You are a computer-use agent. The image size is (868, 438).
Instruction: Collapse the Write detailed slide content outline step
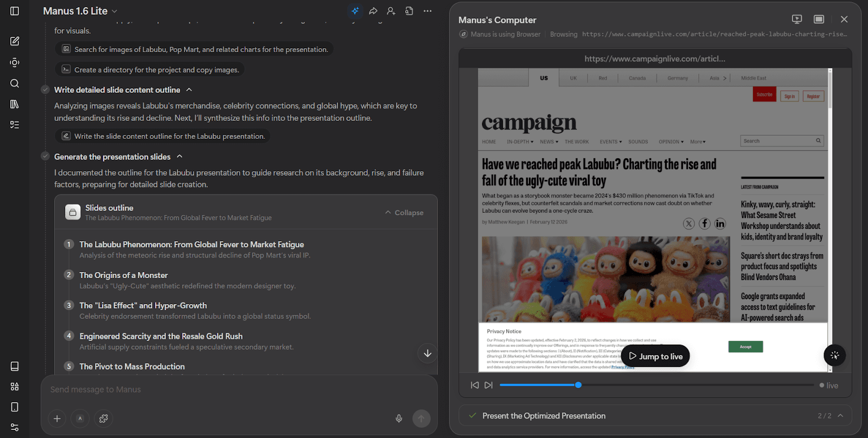coord(189,89)
